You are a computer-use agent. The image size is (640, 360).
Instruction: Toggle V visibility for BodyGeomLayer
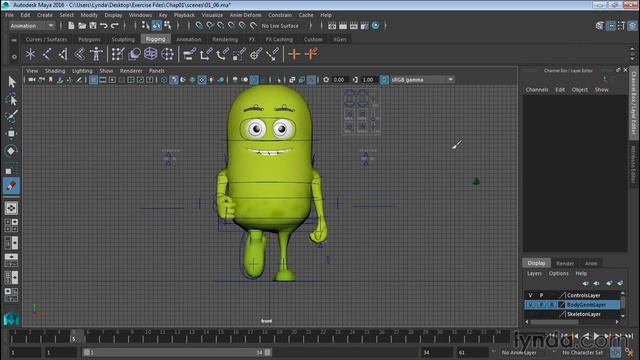tap(530, 304)
